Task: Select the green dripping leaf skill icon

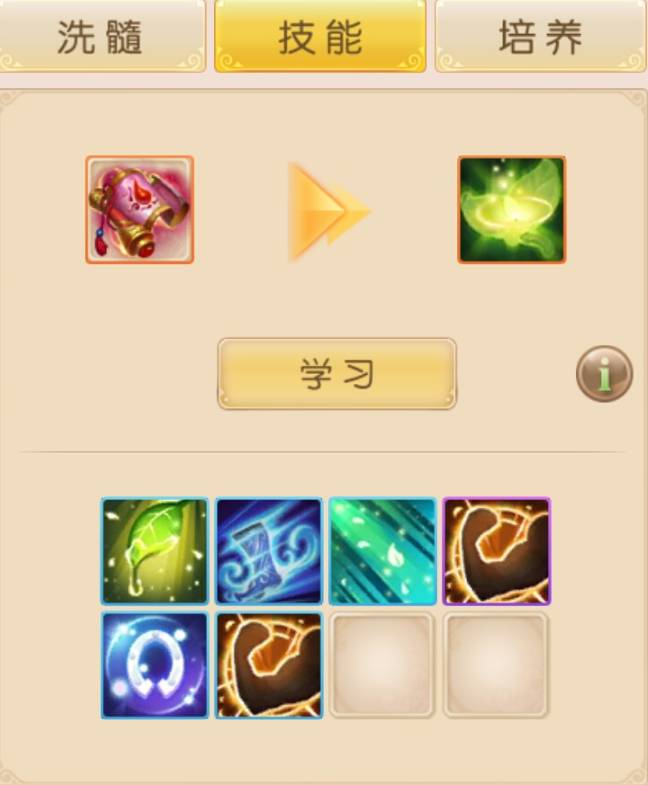Action: (x=155, y=551)
